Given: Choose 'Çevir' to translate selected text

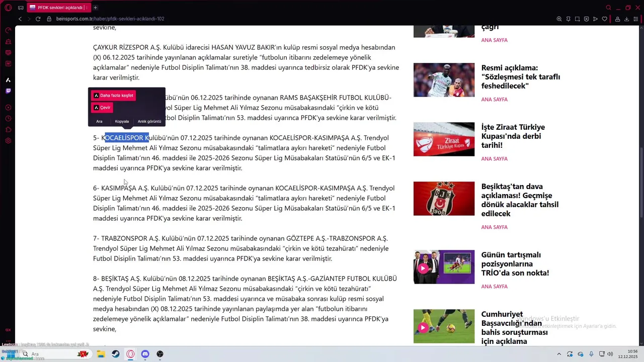Looking at the screenshot, I should click(x=102, y=108).
